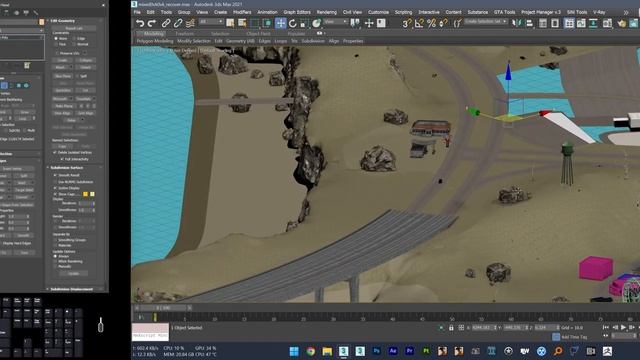The height and width of the screenshot is (360, 640).
Task: Toggle Isoline Display checkbox
Action: coord(55,188)
